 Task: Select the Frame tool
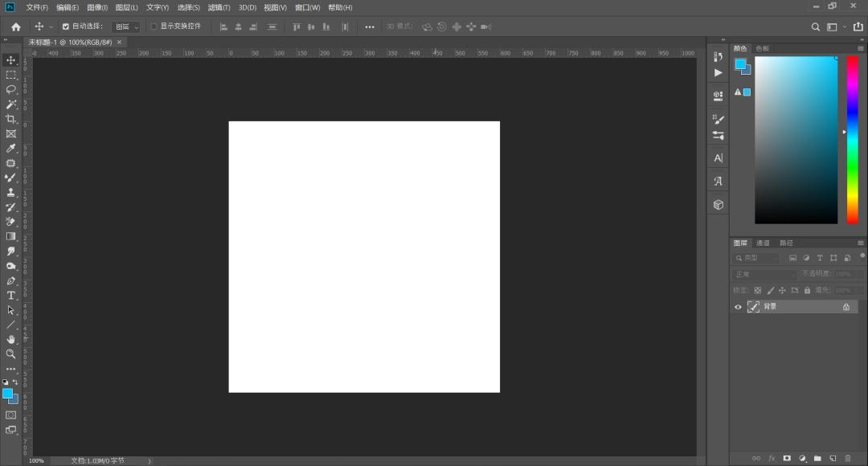pyautogui.click(x=10, y=133)
